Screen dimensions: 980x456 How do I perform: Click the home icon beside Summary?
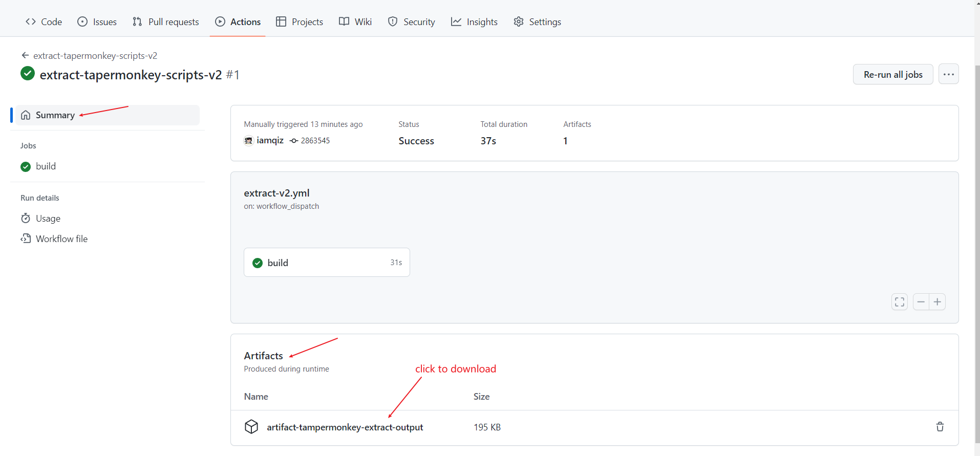click(26, 115)
